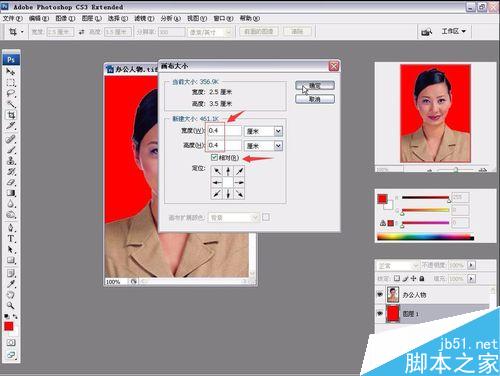Click the canvas width input field
This screenshot has height=376, width=500.
point(224,131)
